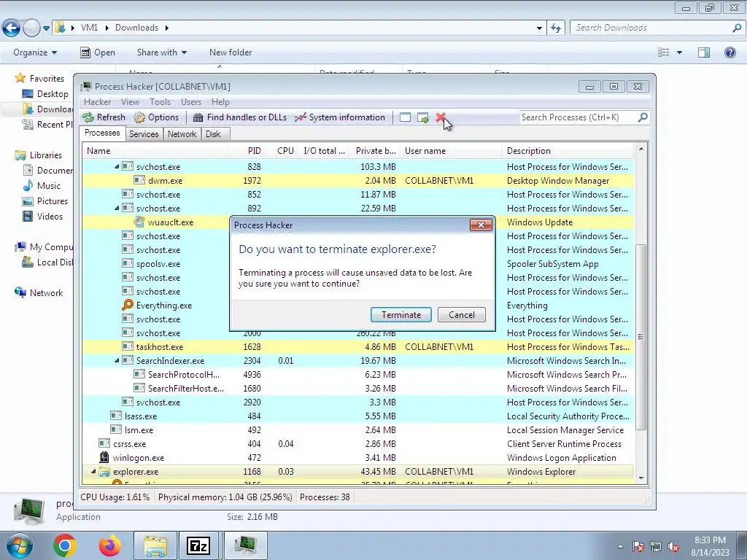Click the winlogon.exe process icon
The image size is (747, 560).
(104, 458)
